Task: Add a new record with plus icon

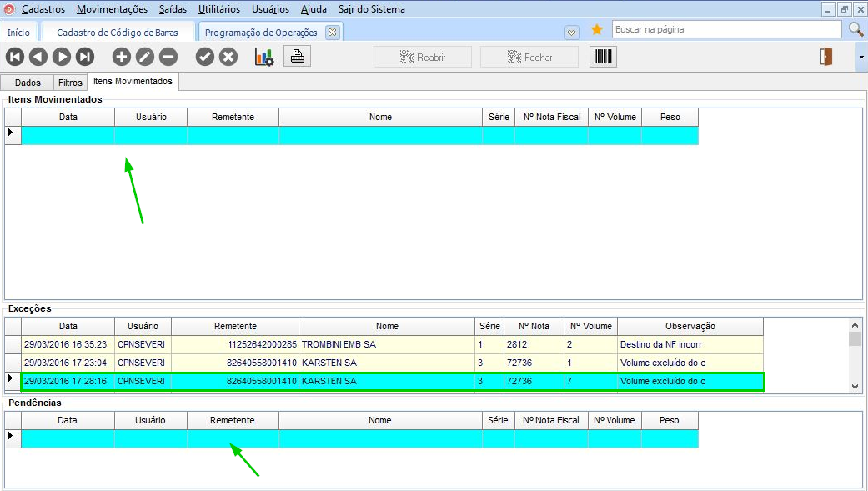Action: click(x=122, y=57)
